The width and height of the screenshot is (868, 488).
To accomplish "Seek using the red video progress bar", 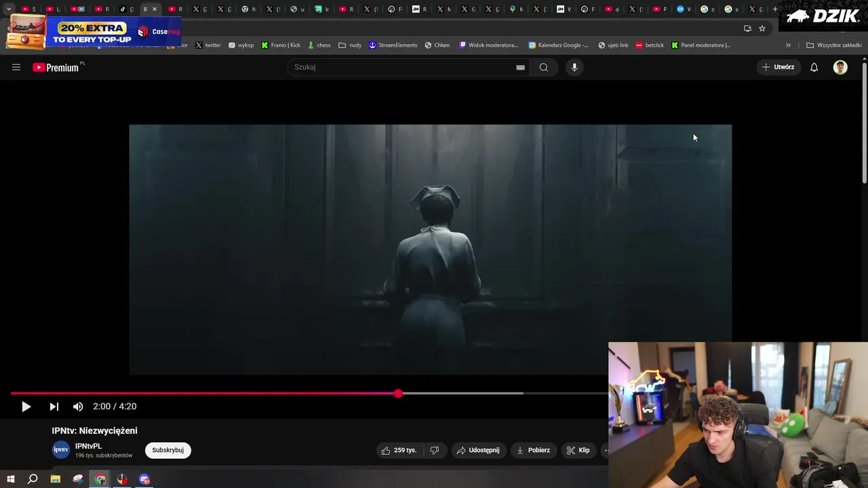I will (x=309, y=393).
